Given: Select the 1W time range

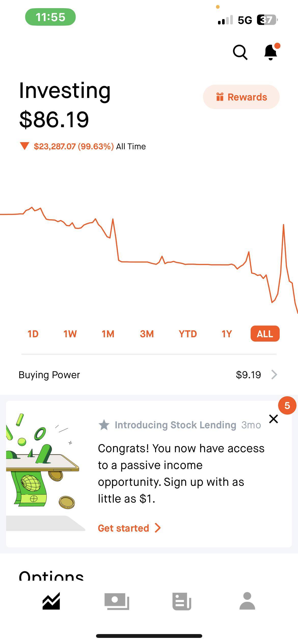Looking at the screenshot, I should tap(70, 334).
